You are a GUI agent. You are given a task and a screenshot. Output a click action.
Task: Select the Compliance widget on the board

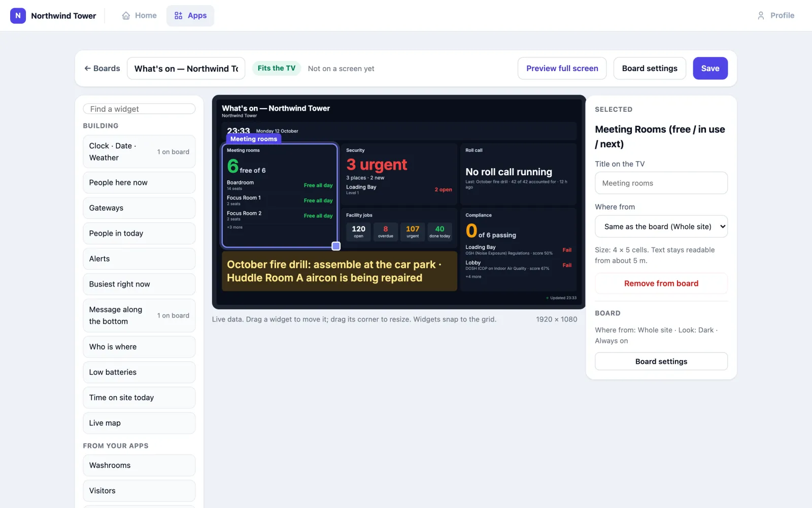(518, 249)
